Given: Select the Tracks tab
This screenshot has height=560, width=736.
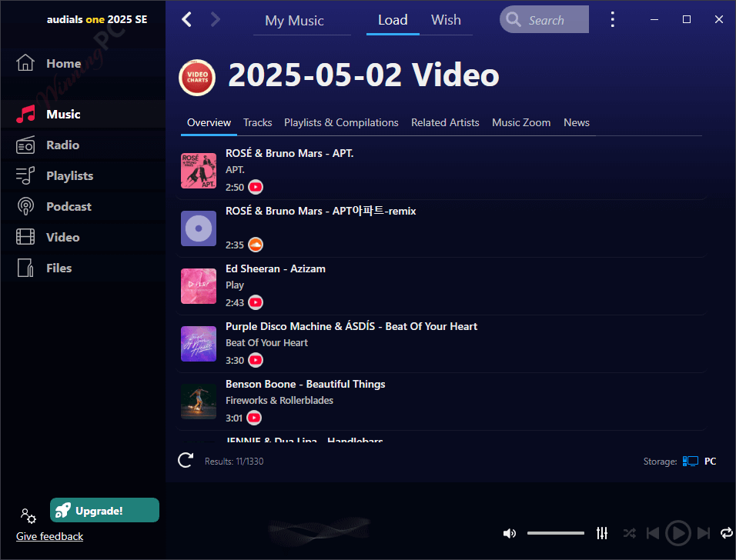Looking at the screenshot, I should coord(257,123).
